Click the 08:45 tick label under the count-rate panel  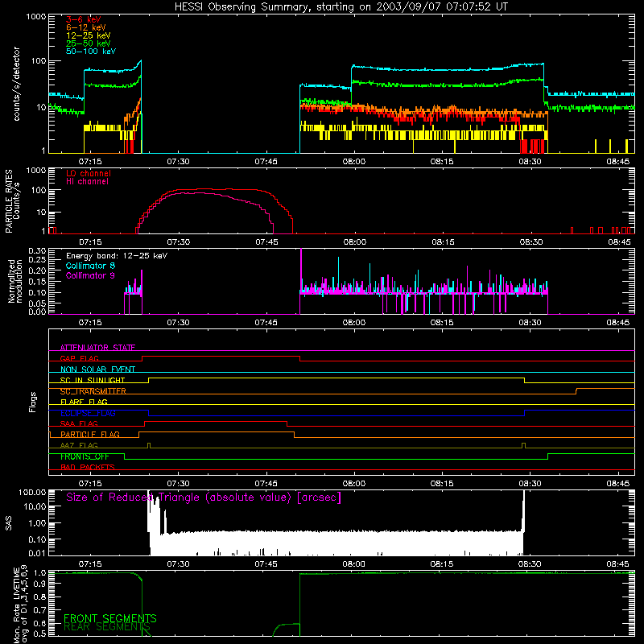point(617,162)
